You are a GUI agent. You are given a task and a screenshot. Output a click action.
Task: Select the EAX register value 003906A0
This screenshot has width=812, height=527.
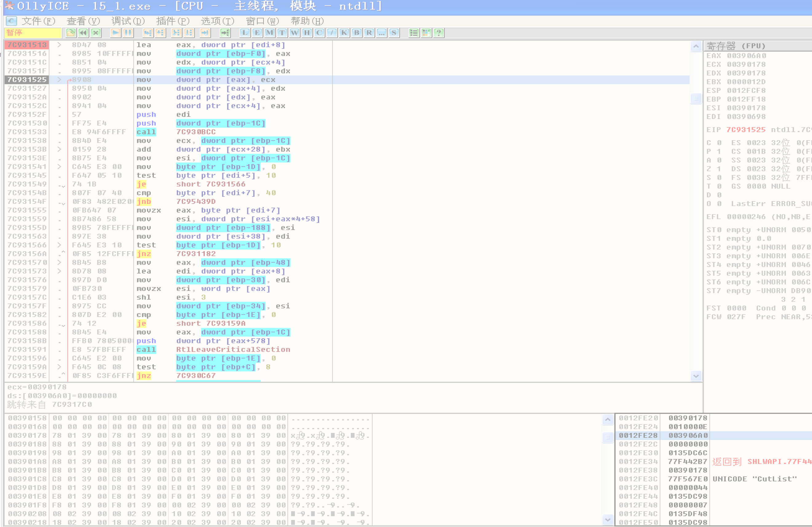point(747,56)
